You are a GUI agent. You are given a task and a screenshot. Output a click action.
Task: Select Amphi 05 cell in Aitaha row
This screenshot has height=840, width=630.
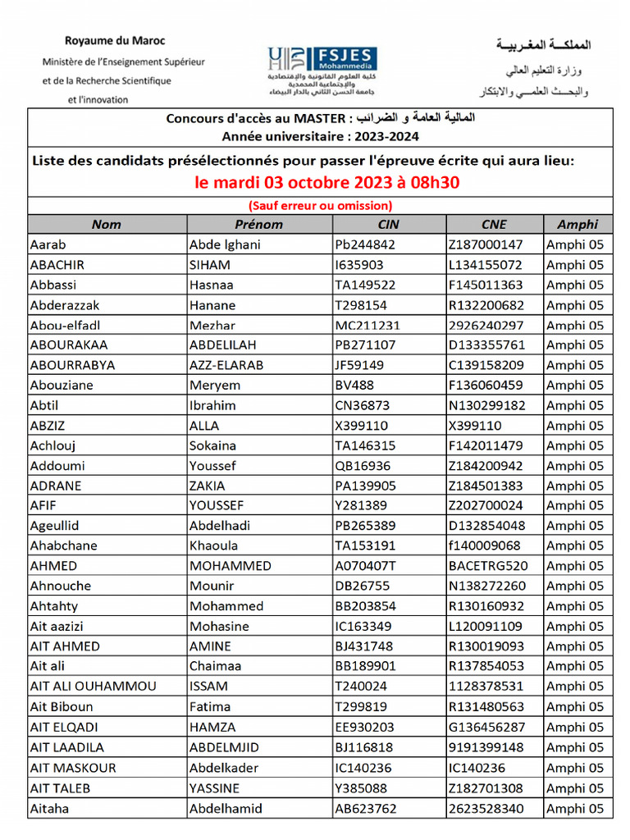577,808
